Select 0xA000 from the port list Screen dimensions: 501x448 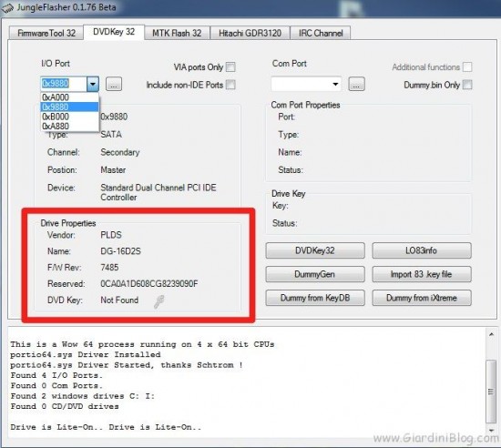coord(69,97)
